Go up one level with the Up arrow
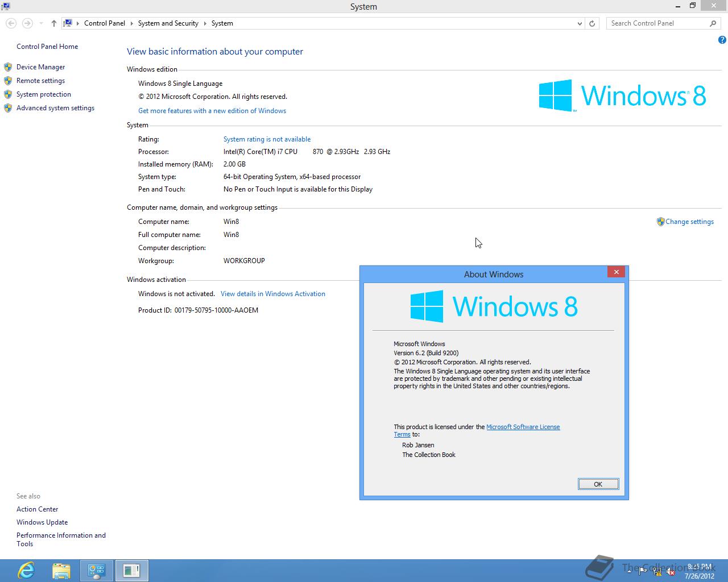 coord(53,23)
